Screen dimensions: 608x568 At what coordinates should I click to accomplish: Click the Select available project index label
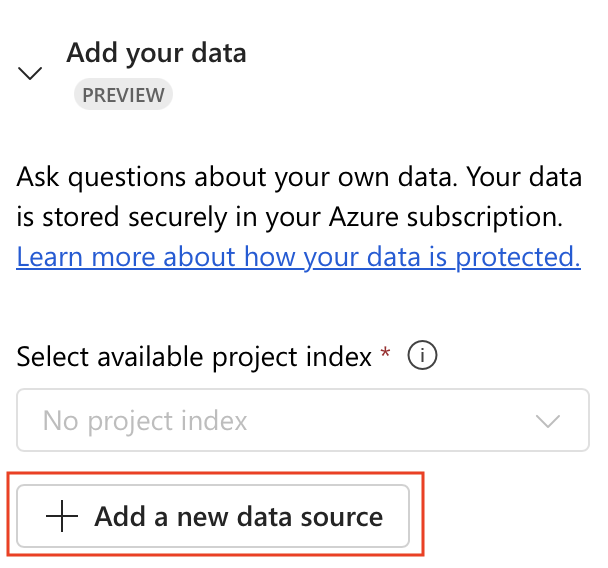coord(194,357)
